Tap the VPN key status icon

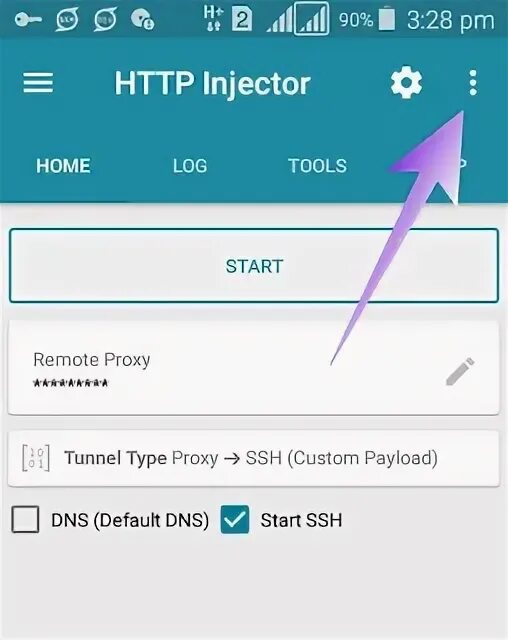click(x=28, y=19)
